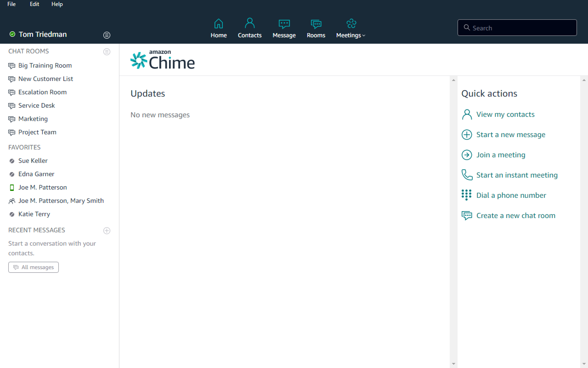Open the Project Team room
The image size is (588, 368).
pos(37,132)
